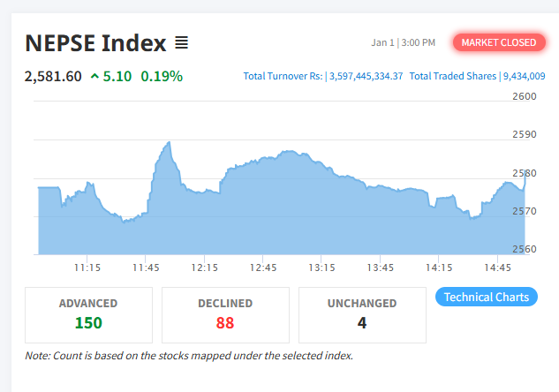559x392 pixels.
Task: Click the 2600 y-axis label
Action: (x=525, y=96)
